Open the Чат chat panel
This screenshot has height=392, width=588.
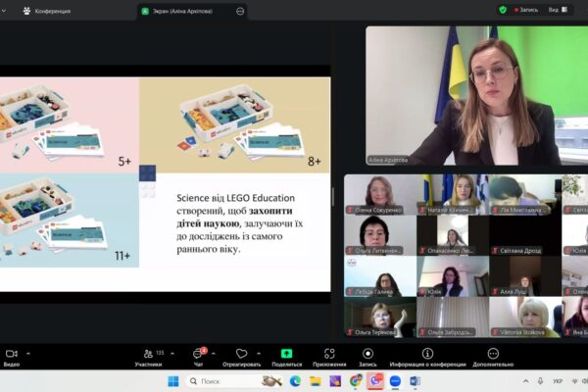[199, 353]
